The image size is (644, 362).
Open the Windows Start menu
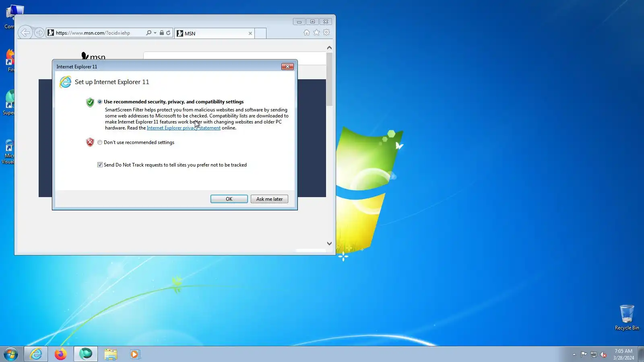click(x=11, y=354)
